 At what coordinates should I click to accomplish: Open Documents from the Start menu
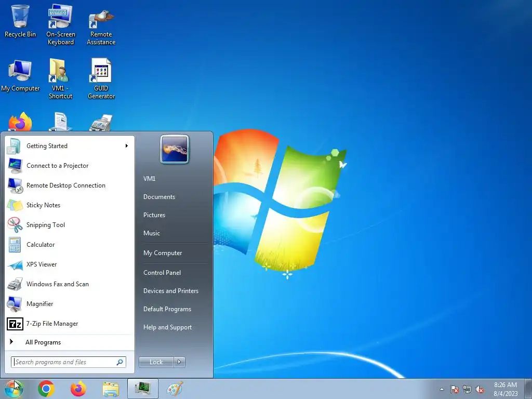(159, 197)
